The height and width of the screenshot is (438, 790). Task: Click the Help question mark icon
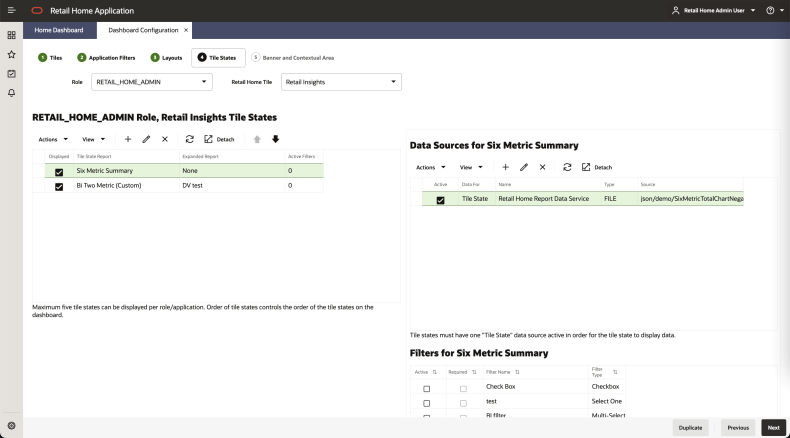770,11
